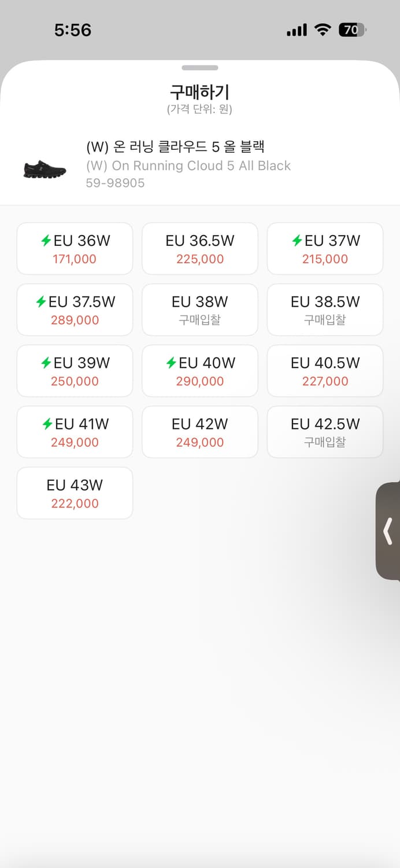
Task: Tap the 구매하기 sheet header title
Action: pyautogui.click(x=200, y=92)
